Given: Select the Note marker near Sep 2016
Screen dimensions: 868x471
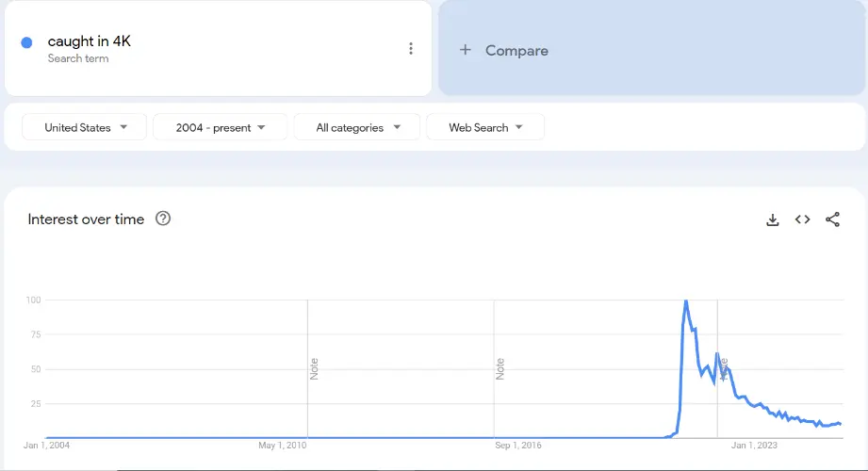Looking at the screenshot, I should [x=500, y=368].
